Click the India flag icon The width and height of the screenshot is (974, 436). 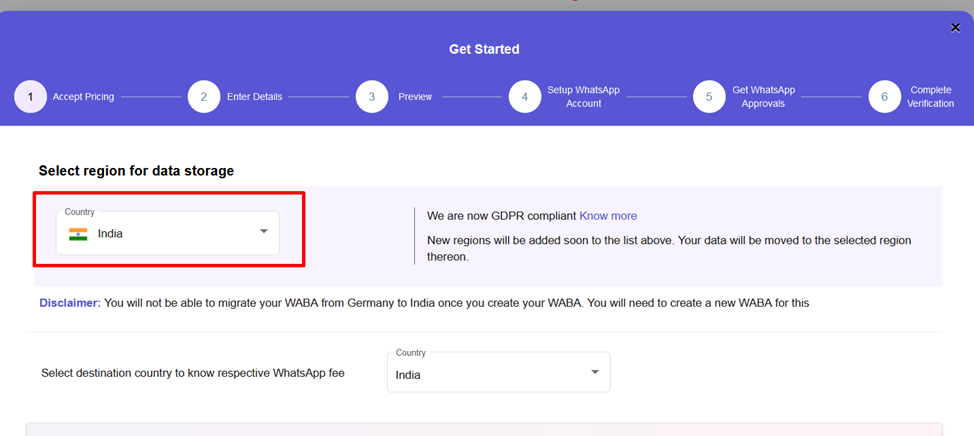coord(78,234)
